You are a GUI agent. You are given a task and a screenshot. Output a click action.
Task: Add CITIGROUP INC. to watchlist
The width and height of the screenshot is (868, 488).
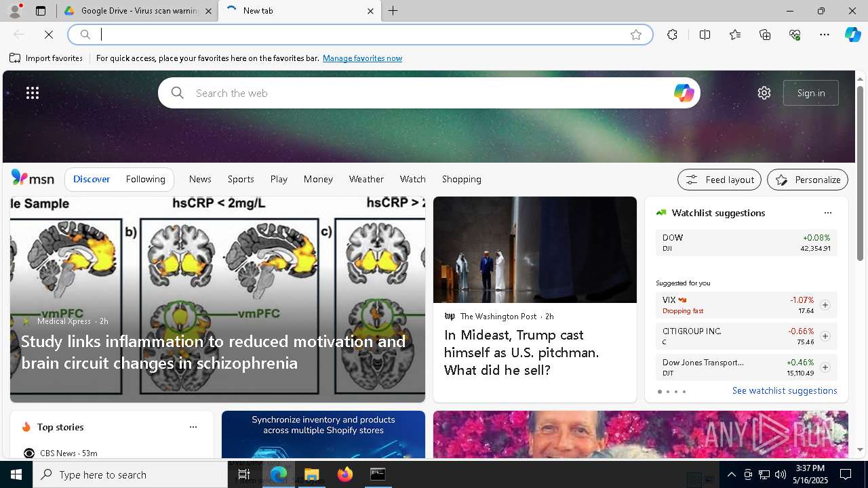[825, 336]
